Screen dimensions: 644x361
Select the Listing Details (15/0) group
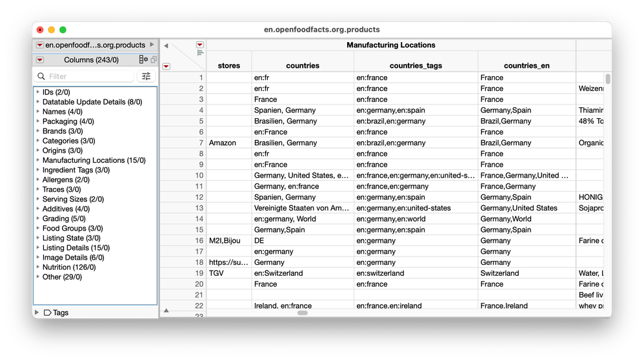point(76,247)
